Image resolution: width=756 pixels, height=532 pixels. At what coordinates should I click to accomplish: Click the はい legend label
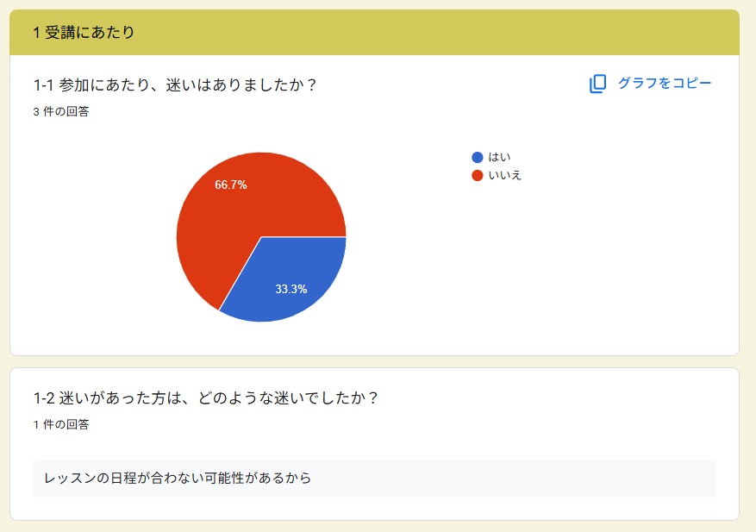499,157
